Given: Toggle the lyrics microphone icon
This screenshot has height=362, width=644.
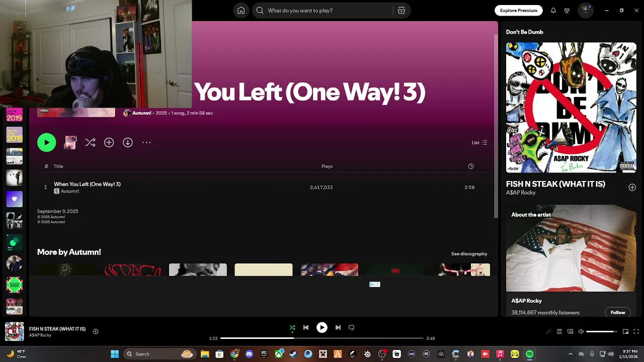Looking at the screenshot, I should click(x=548, y=331).
